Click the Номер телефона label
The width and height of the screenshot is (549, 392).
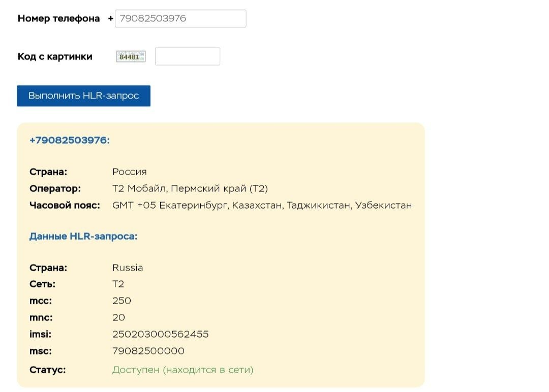pos(58,18)
